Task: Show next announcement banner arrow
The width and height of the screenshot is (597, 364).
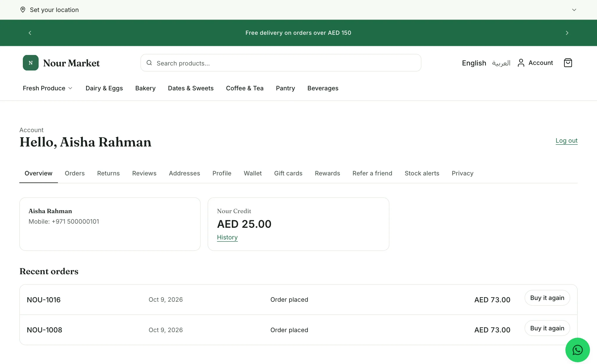Action: (x=567, y=33)
